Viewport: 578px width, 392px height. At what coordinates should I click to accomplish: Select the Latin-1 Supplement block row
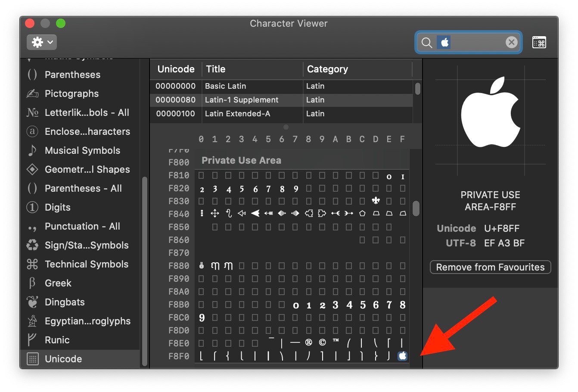[281, 100]
